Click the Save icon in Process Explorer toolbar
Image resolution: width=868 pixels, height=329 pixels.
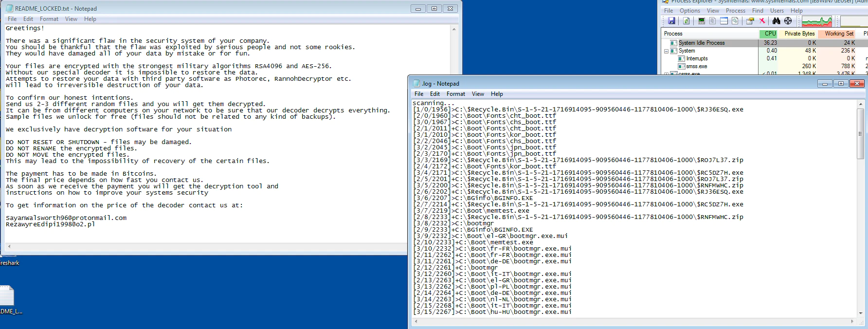671,21
